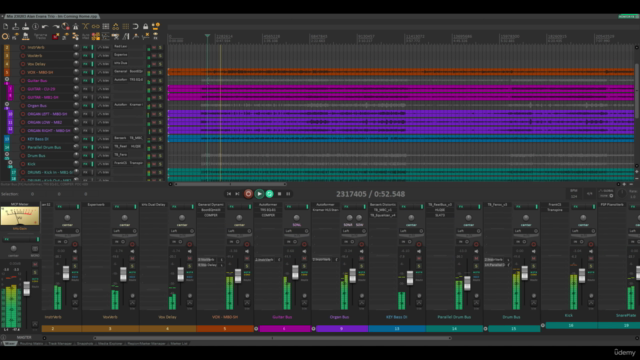Viewport: 640px width, 360px height.
Task: Click the Stop transport button
Action: (x=280, y=194)
